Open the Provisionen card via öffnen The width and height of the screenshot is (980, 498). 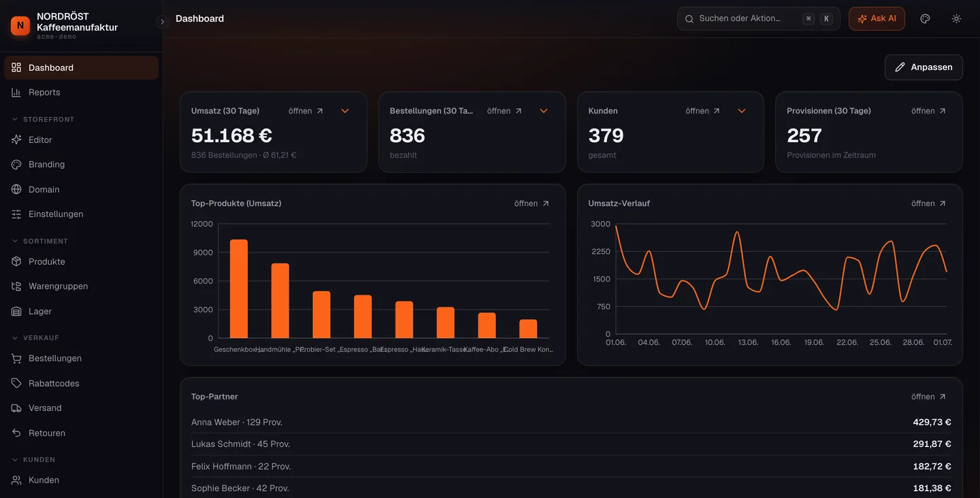point(929,111)
